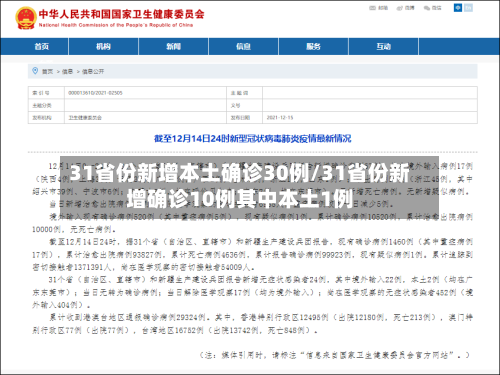Click English subtitle National Health Commission
The width and height of the screenshot is (500, 375).
[116, 25]
